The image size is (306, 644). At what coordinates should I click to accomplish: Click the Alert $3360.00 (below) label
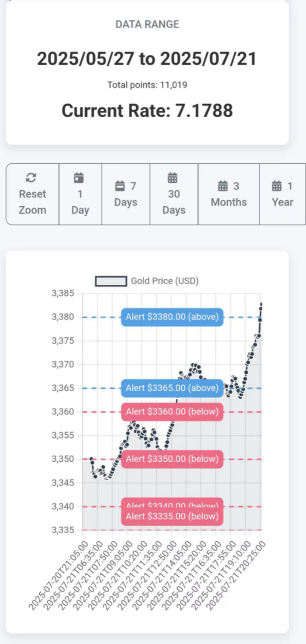172,412
